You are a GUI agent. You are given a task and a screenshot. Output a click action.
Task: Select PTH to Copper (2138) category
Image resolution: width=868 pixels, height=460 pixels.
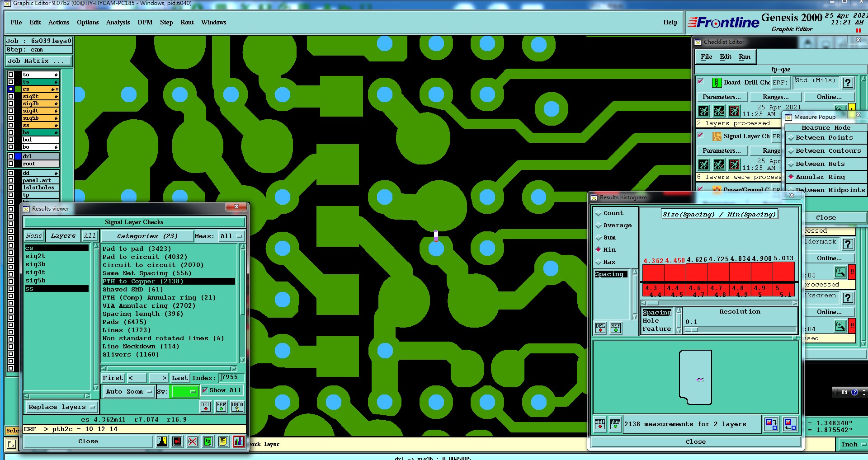[168, 282]
